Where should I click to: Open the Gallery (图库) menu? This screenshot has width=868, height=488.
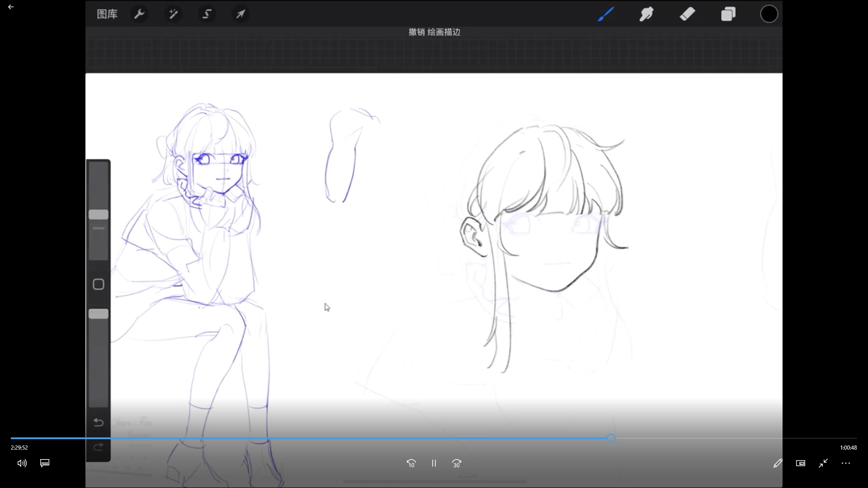(x=107, y=14)
